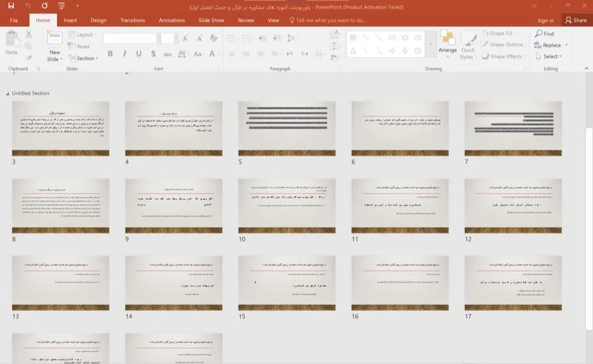Open the Section dropdown menu
This screenshot has width=593, height=364.
coord(84,58)
